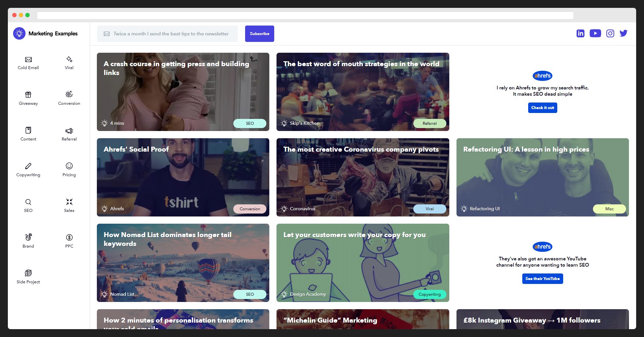
Task: Click the 'Design Academy' source label
Action: pos(308,294)
